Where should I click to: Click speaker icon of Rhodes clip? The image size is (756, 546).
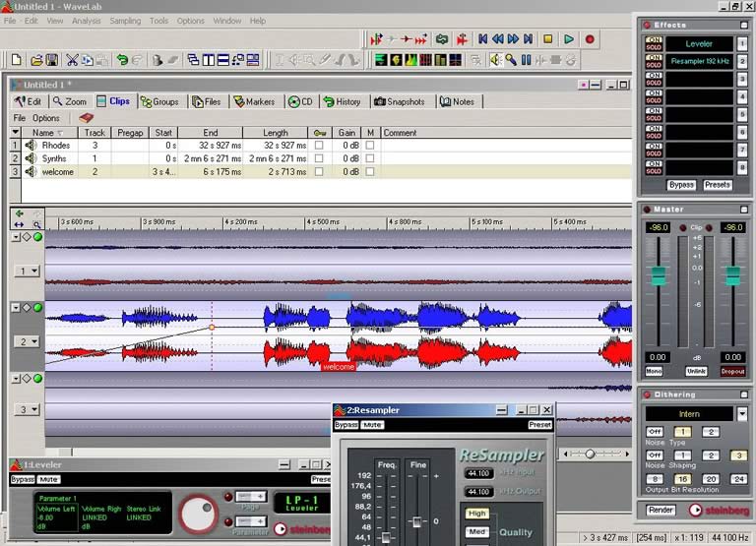(x=31, y=145)
